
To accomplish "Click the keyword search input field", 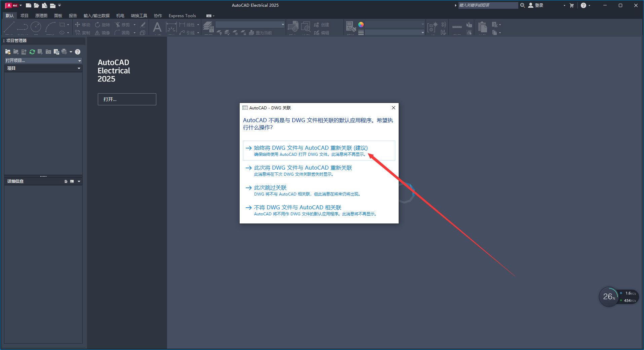I will [x=488, y=5].
